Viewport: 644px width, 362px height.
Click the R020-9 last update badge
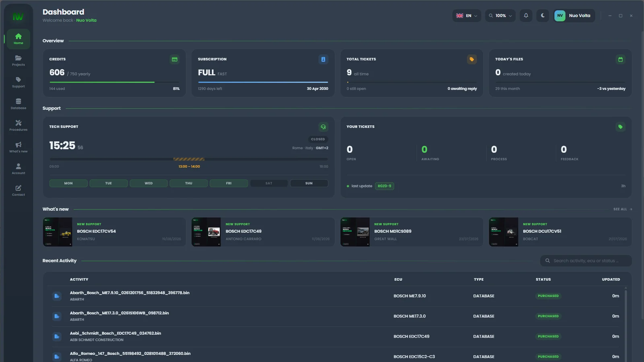[x=384, y=186]
